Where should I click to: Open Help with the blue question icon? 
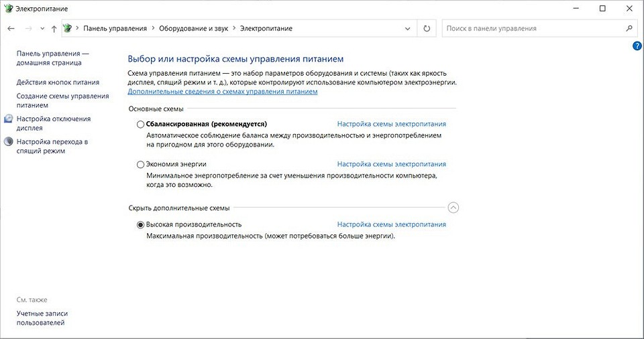pyautogui.click(x=637, y=46)
